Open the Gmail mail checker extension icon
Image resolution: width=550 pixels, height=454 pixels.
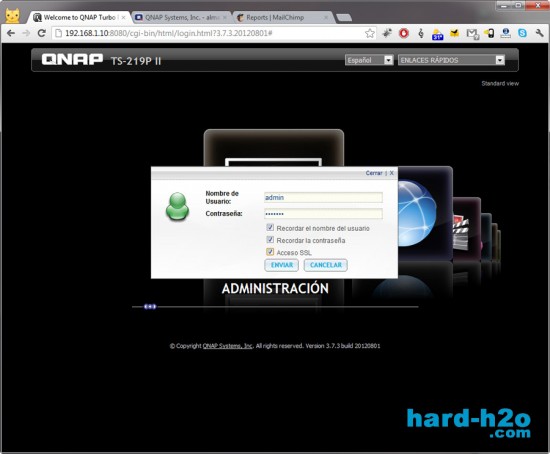tap(472, 34)
